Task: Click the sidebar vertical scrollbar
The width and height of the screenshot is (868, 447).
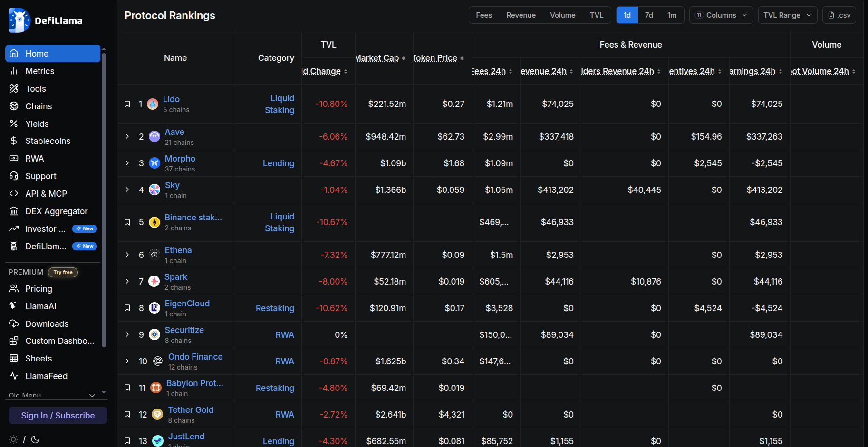Action: tap(104, 200)
